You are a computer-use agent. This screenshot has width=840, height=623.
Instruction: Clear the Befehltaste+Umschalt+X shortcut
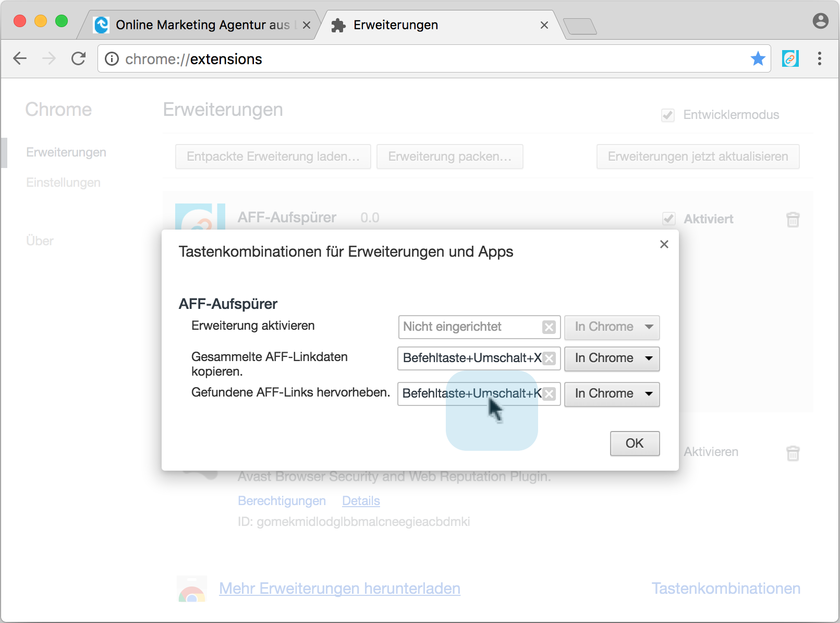click(549, 358)
